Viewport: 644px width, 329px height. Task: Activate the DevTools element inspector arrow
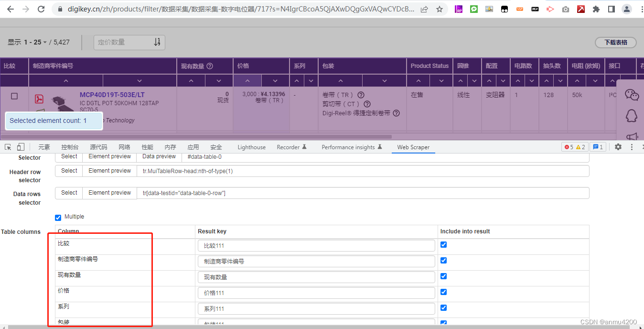pyautogui.click(x=8, y=147)
